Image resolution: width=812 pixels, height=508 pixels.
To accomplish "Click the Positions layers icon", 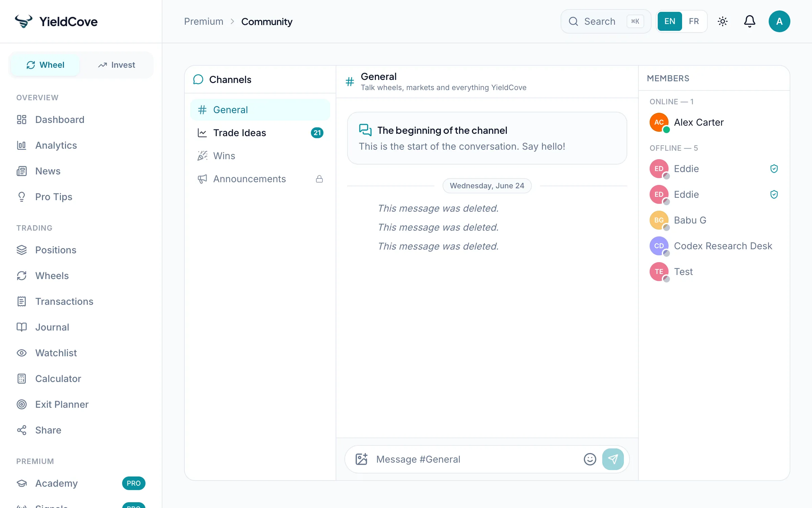I will pyautogui.click(x=22, y=250).
